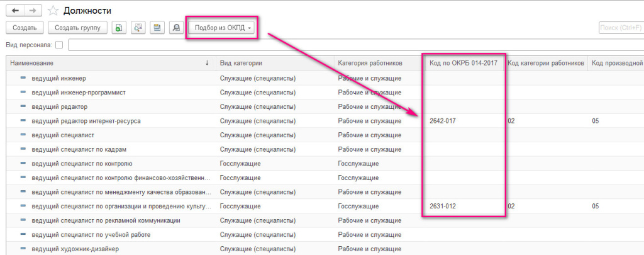Click the Поиск (Ctrl+F) search field
644x255 pixels.
coord(620,28)
